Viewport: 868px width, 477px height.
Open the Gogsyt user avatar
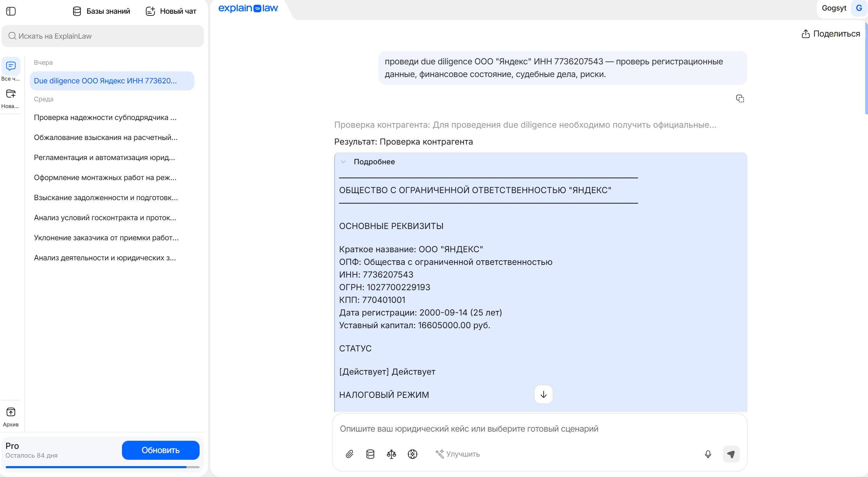(859, 8)
